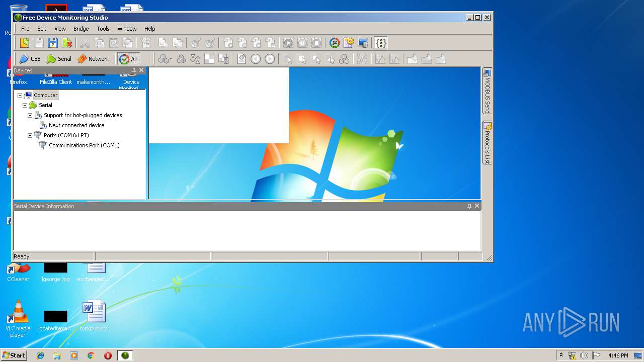Click the Stop monitoring button
The width and height of the screenshot is (644, 362).
316,43
